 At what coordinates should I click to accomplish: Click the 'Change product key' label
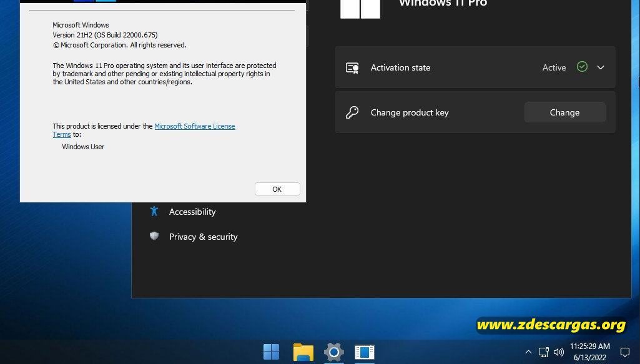(410, 112)
